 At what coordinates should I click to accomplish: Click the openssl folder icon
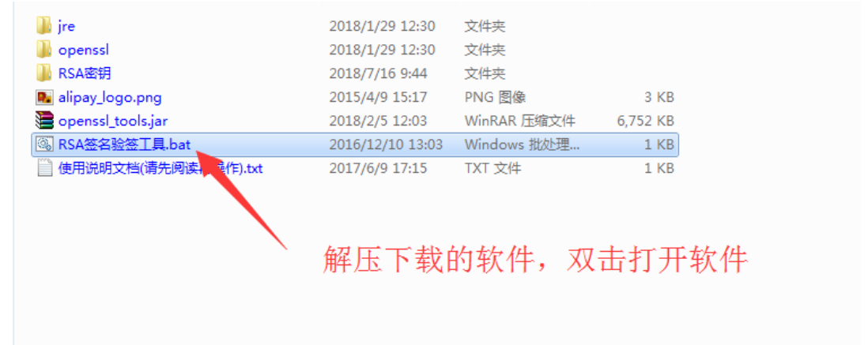coord(43,50)
